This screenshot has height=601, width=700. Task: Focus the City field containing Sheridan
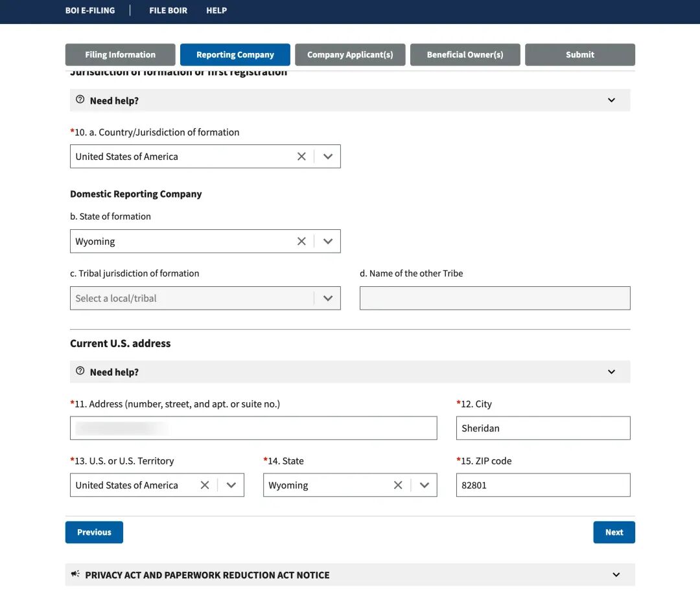542,429
